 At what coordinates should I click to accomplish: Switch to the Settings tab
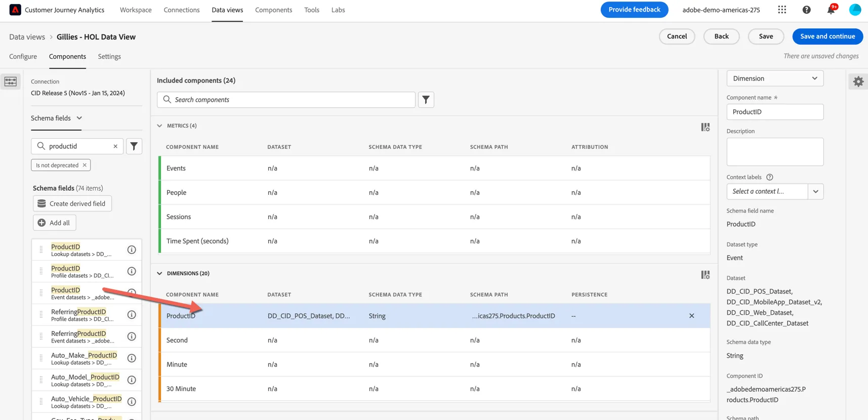tap(109, 57)
